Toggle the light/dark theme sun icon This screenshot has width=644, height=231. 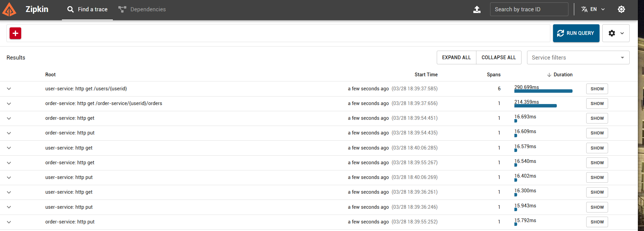pos(621,9)
